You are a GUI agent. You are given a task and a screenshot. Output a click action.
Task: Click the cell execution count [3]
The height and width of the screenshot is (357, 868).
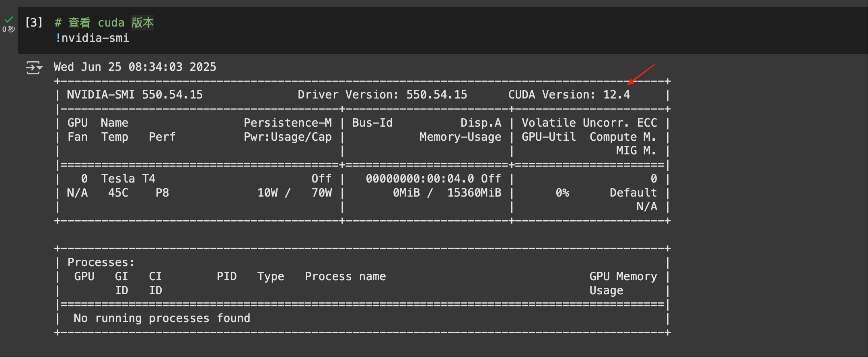pos(34,23)
